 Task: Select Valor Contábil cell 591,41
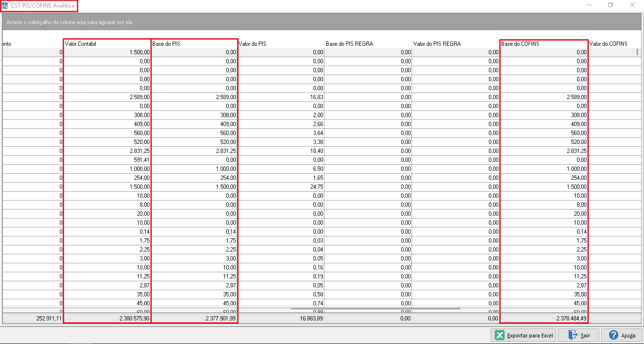click(107, 160)
